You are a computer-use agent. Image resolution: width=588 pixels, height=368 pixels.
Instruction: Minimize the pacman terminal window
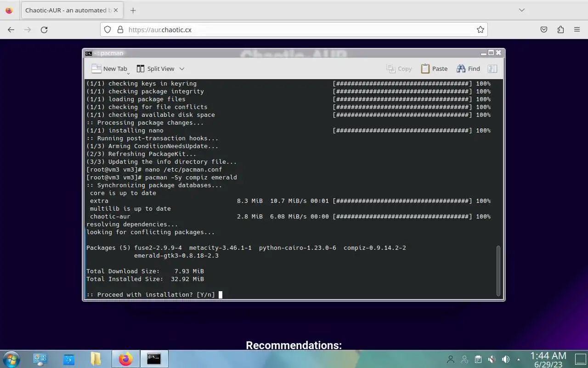pyautogui.click(x=484, y=53)
